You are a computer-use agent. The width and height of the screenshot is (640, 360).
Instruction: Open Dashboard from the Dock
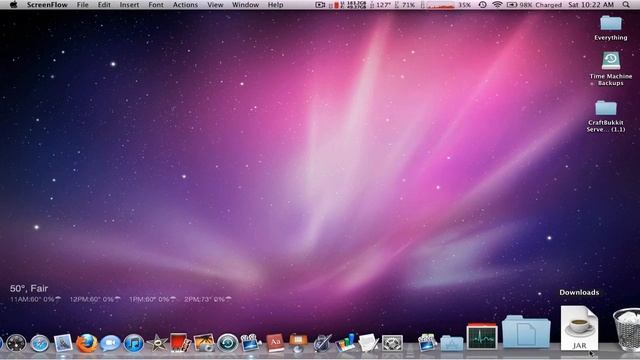coord(16,343)
